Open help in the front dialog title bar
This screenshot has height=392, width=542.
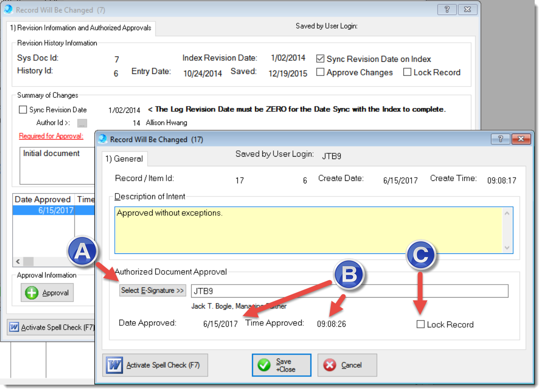pyautogui.click(x=501, y=139)
